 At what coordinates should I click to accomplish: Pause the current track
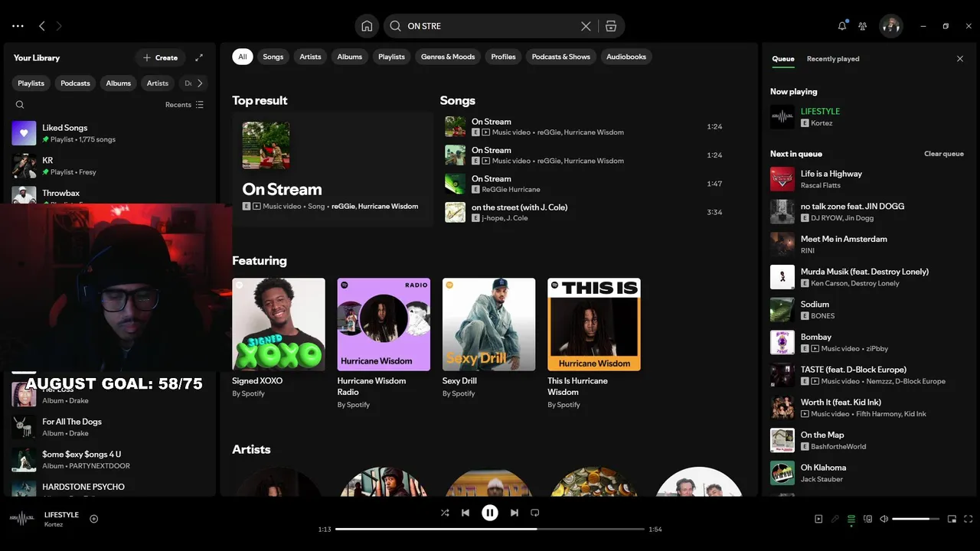[x=490, y=513]
